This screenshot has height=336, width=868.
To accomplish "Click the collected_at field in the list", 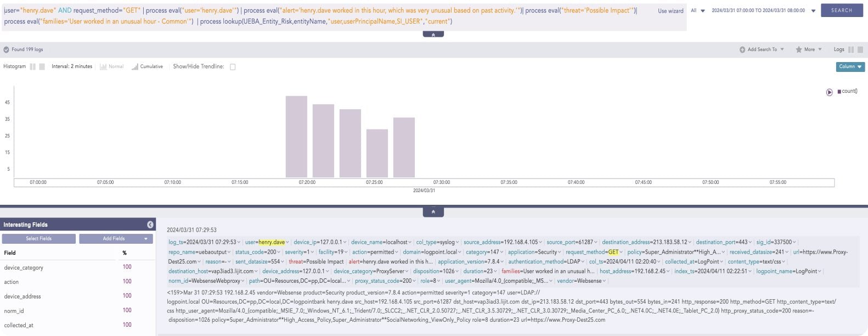I will 19,325.
